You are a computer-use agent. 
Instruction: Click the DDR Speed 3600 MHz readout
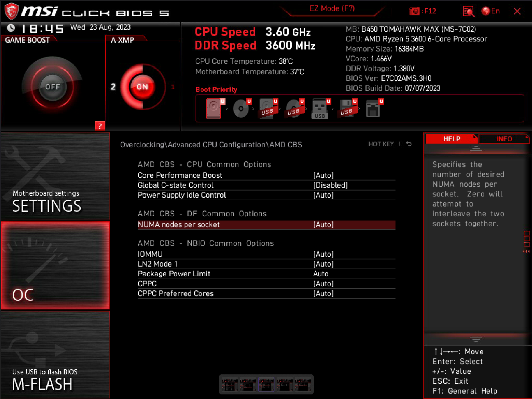click(255, 45)
